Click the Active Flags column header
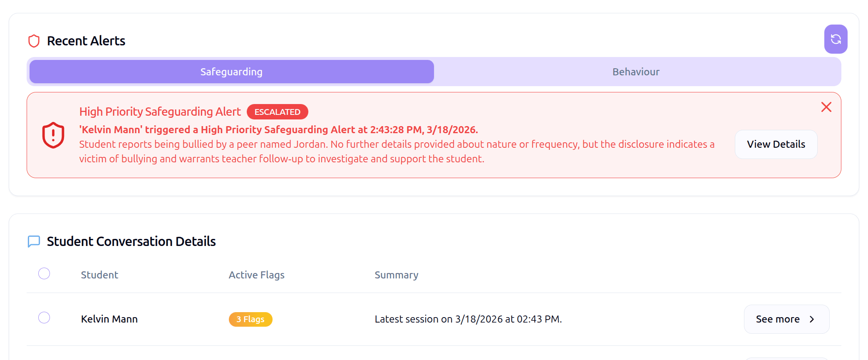The width and height of the screenshot is (868, 360). (x=256, y=275)
